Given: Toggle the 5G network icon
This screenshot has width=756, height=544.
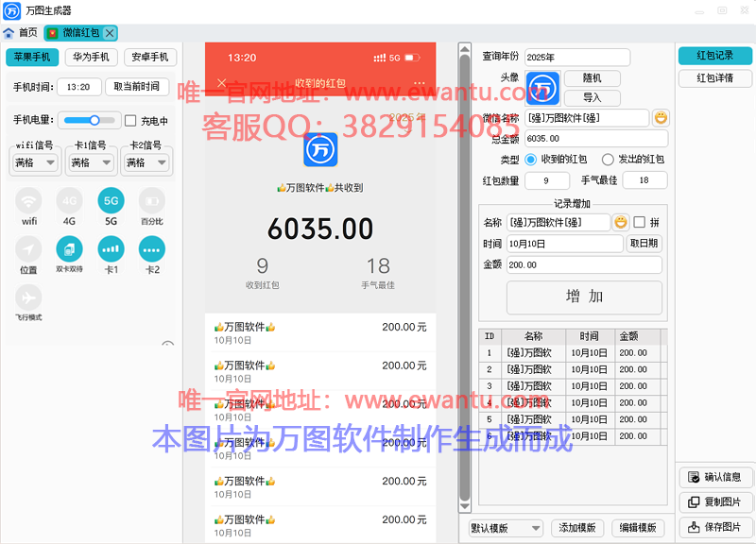Looking at the screenshot, I should pos(111,201).
